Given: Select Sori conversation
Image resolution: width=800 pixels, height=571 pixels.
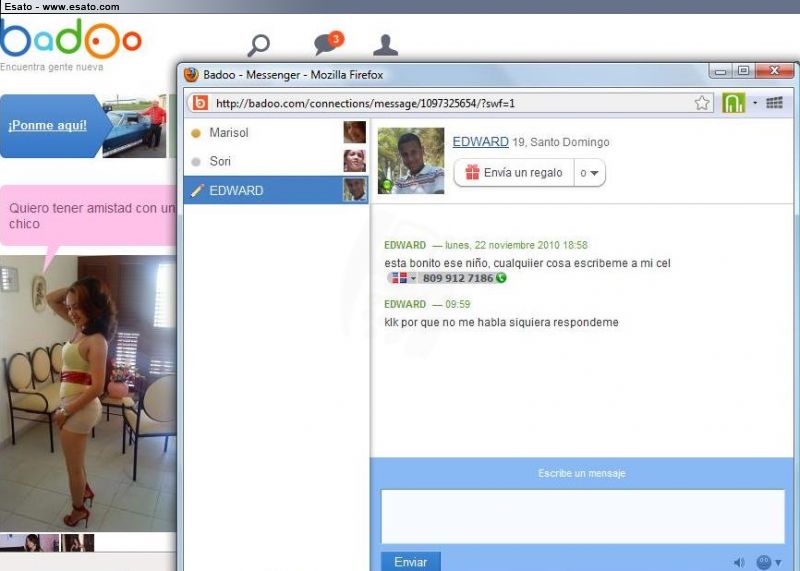Looking at the screenshot, I should point(276,161).
